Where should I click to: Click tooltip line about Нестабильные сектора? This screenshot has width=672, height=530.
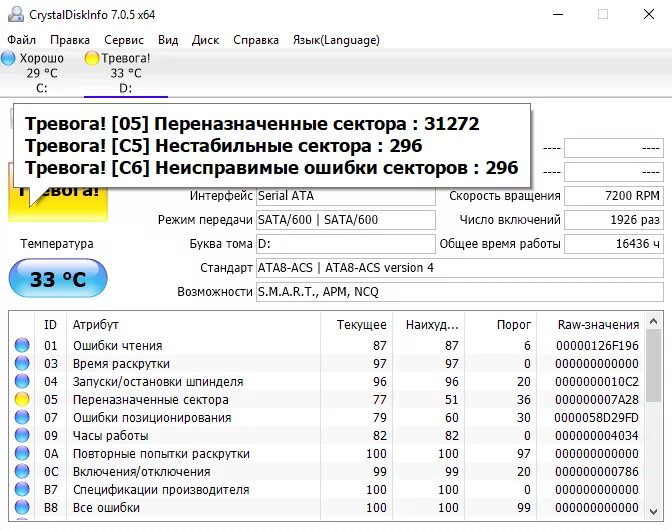click(223, 146)
